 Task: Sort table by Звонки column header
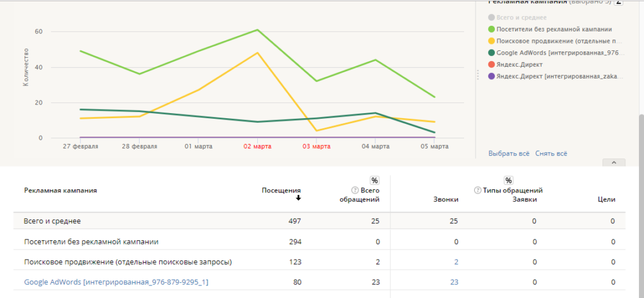tap(446, 200)
